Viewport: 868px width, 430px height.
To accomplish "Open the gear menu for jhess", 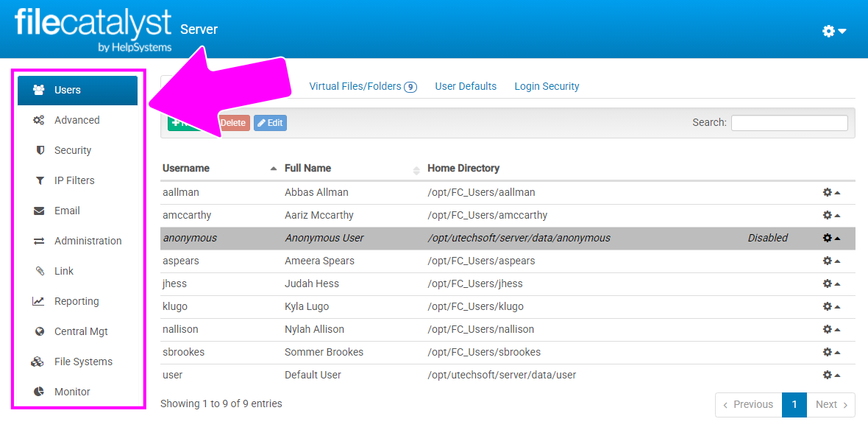I will coord(831,283).
